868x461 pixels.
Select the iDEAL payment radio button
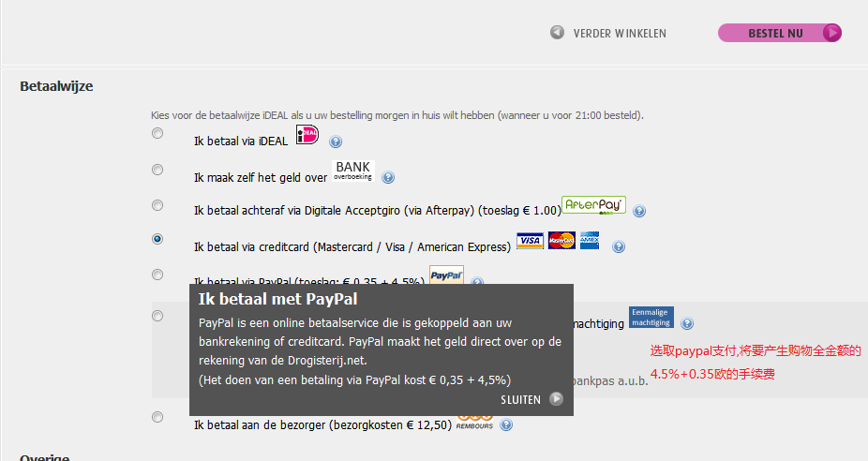click(157, 133)
